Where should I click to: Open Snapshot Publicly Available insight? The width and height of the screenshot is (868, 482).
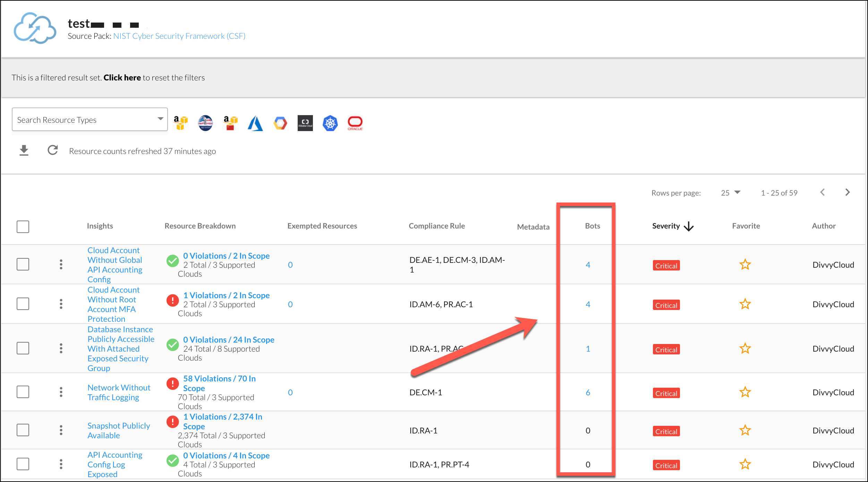tap(119, 431)
